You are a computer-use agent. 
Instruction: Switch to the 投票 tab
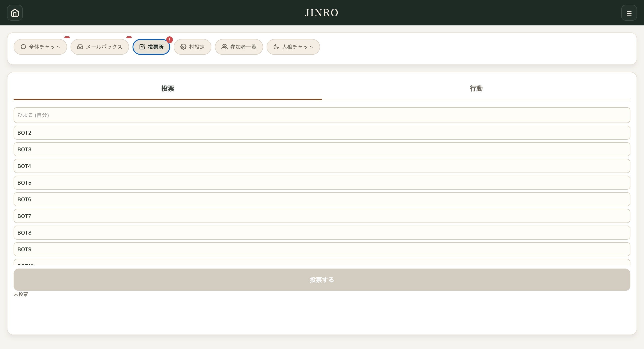[168, 89]
